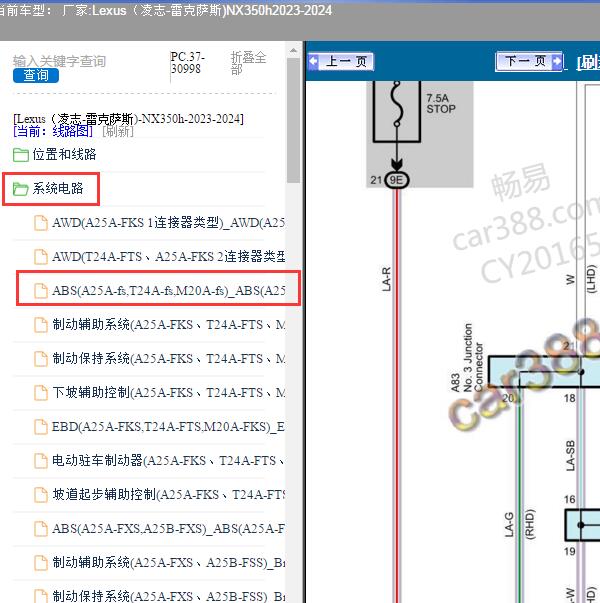Image resolution: width=600 pixels, height=603 pixels.
Task: Go to next page with 下一页
Action: 529,61
